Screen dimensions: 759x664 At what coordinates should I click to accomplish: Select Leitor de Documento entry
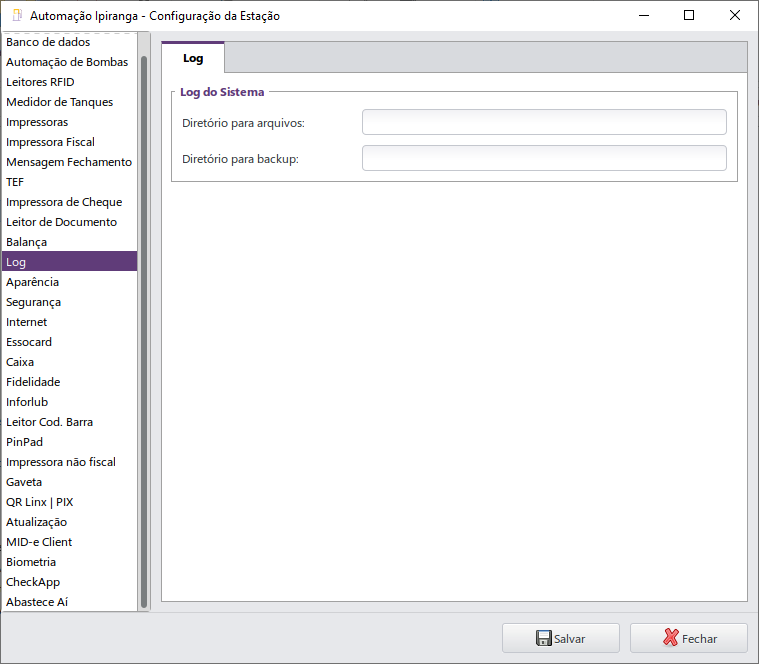70,222
